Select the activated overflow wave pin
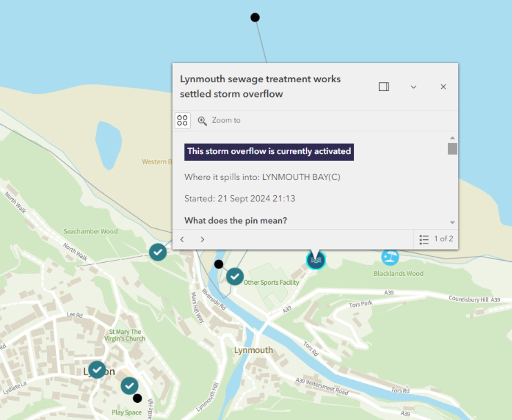Image resolution: width=512 pixels, height=420 pixels. [316, 260]
